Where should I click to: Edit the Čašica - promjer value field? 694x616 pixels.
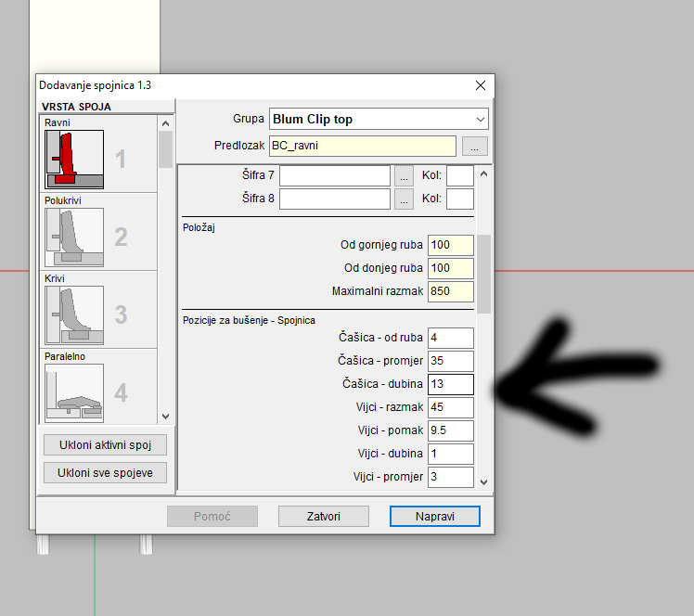pyautogui.click(x=450, y=361)
